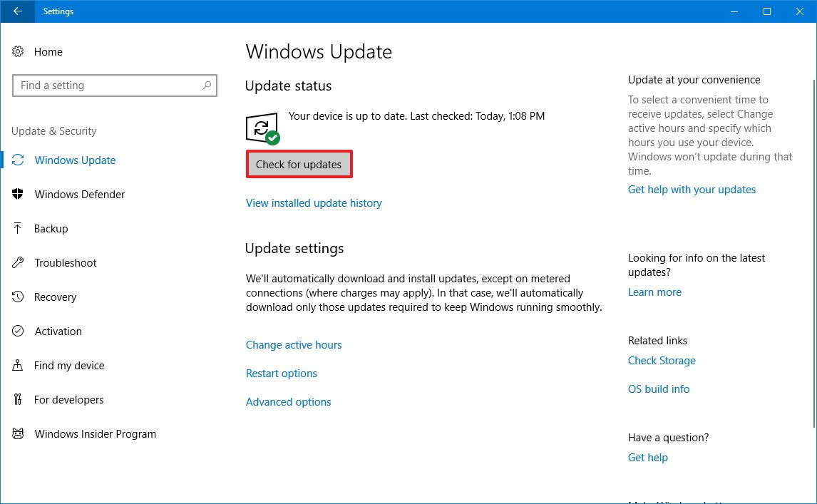The image size is (817, 504).
Task: Click the Related links heading
Action: [657, 340]
